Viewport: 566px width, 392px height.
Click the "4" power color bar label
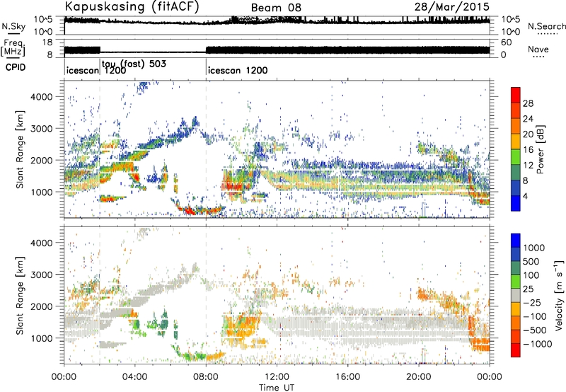coord(526,197)
